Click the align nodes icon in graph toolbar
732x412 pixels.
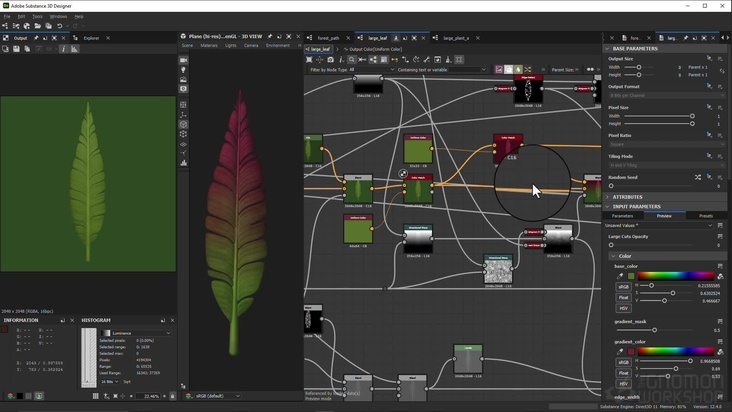pos(373,60)
